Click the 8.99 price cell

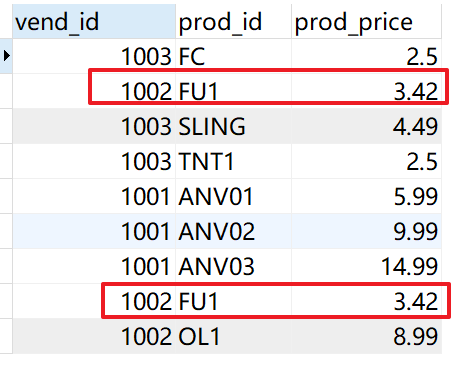(366, 336)
